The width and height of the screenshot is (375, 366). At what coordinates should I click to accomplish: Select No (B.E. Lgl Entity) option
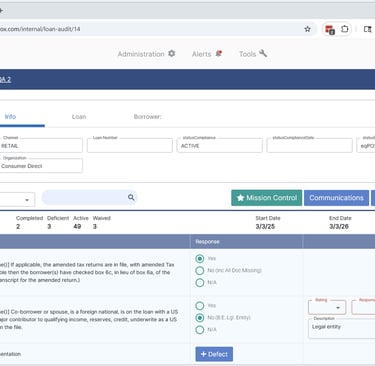coord(200,318)
